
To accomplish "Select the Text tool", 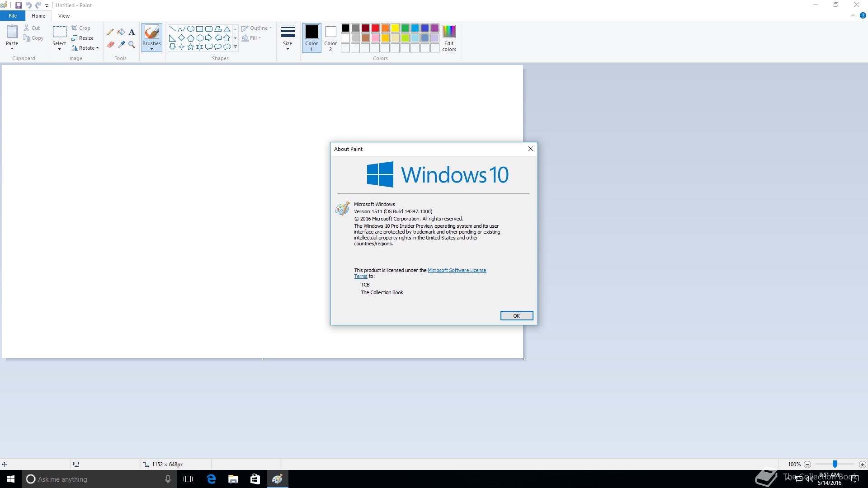I will point(132,32).
